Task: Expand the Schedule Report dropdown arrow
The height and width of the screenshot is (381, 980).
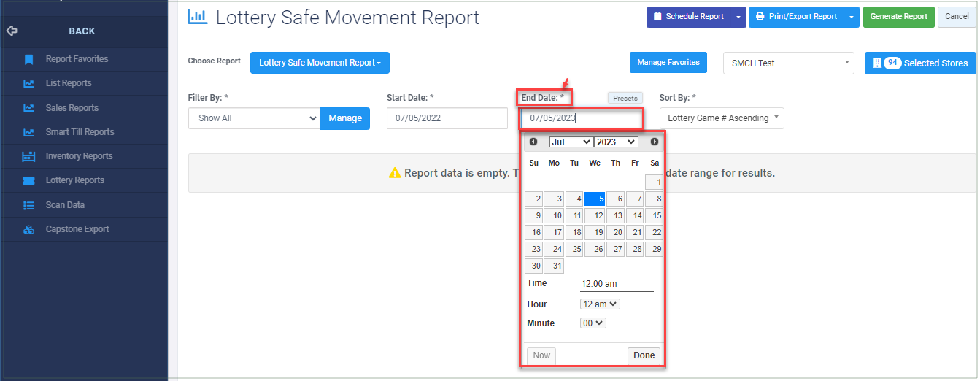Action: 738,17
